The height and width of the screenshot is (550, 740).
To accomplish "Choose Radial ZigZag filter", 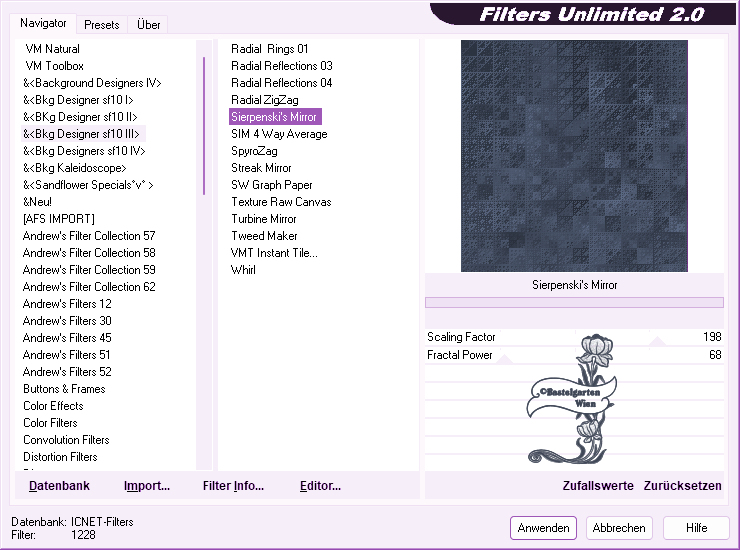I will pos(264,100).
